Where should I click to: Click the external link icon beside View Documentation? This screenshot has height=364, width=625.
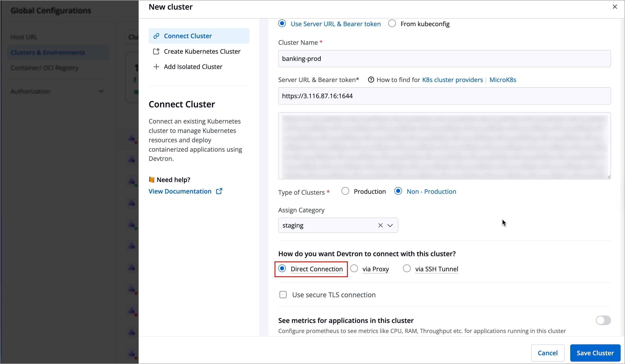tap(219, 191)
